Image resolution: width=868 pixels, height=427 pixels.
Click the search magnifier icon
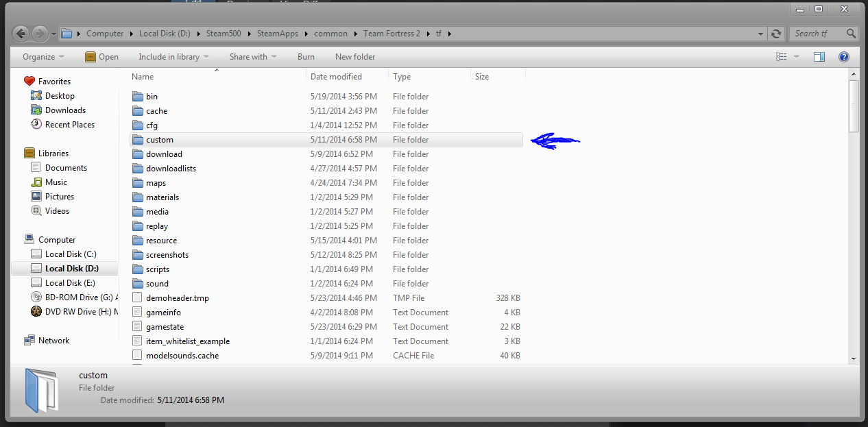coord(851,33)
